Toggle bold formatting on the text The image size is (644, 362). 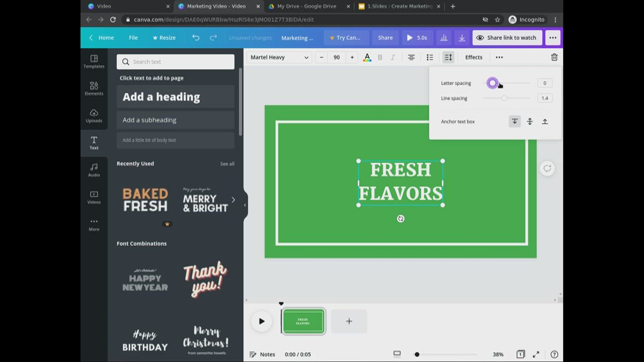380,57
